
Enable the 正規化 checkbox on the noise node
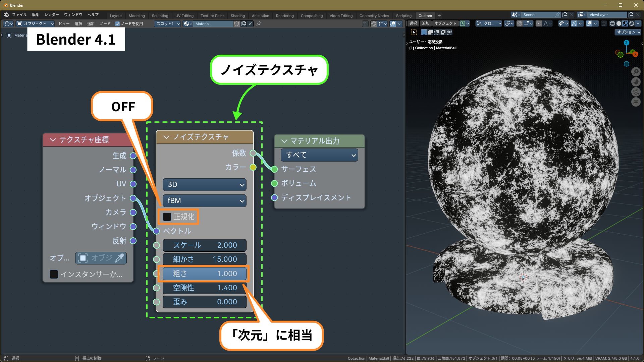[x=167, y=217]
